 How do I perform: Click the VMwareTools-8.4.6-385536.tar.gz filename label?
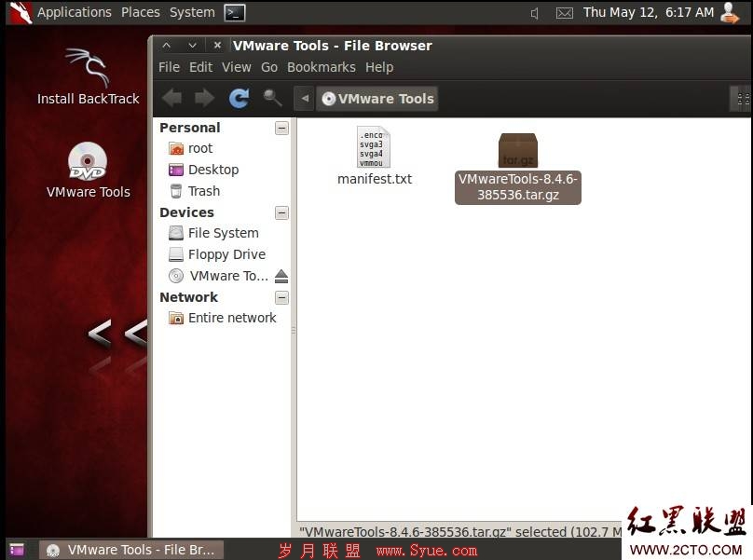tap(518, 187)
